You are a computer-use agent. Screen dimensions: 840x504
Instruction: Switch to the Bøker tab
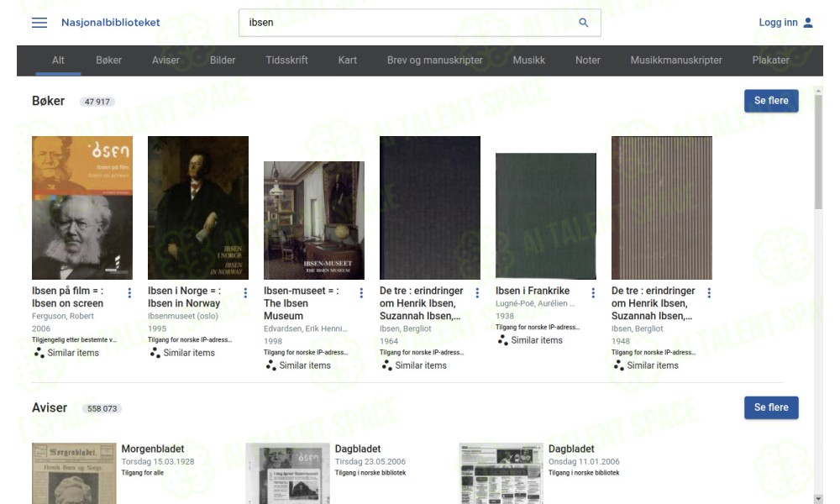click(108, 60)
